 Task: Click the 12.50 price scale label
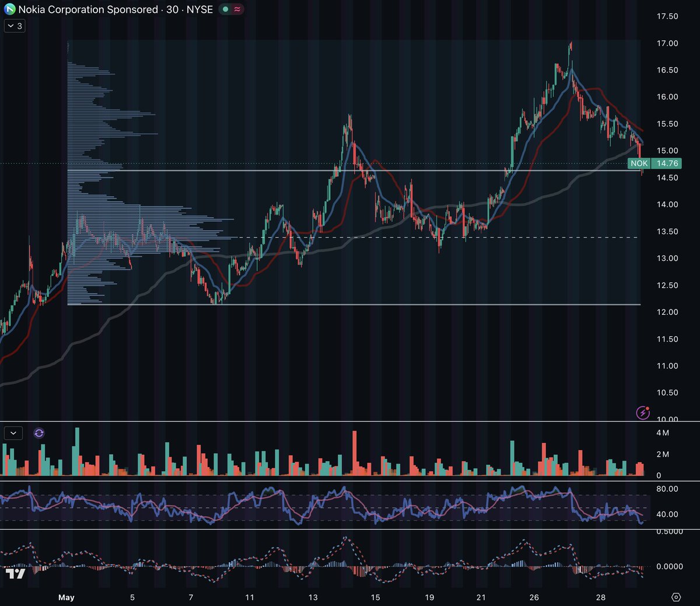[667, 285]
